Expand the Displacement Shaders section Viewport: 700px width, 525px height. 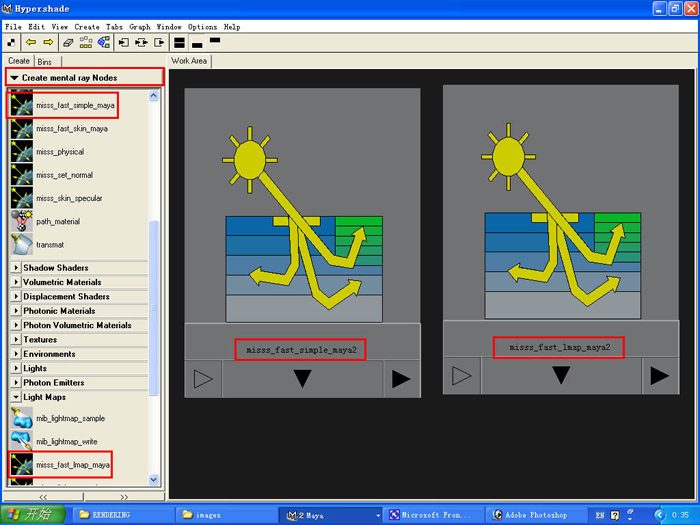(x=16, y=296)
